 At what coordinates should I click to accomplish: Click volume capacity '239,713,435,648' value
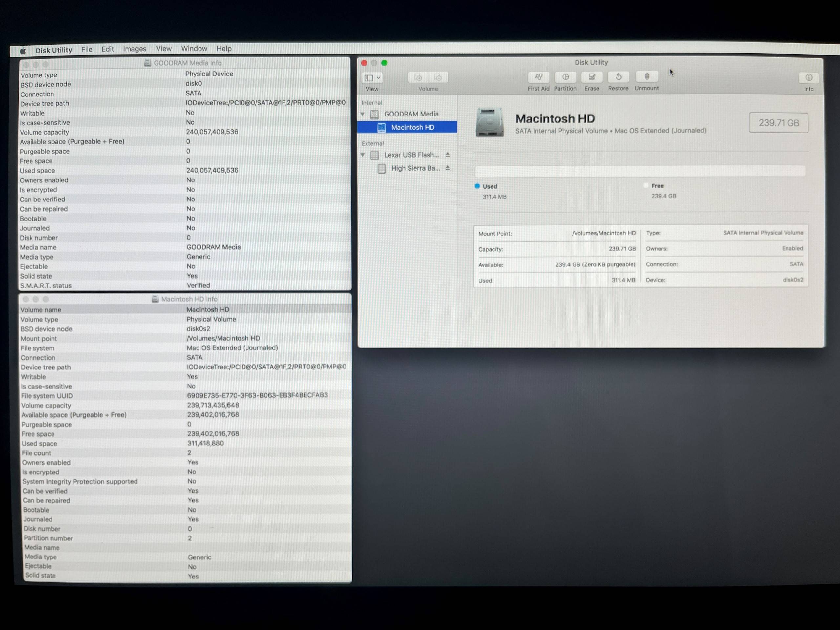click(213, 405)
